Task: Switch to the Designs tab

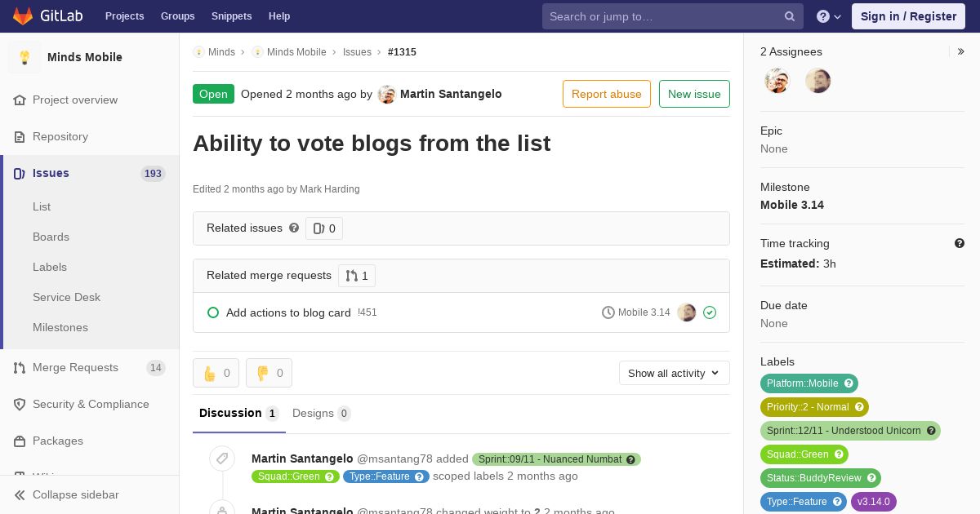Action: coord(320,413)
